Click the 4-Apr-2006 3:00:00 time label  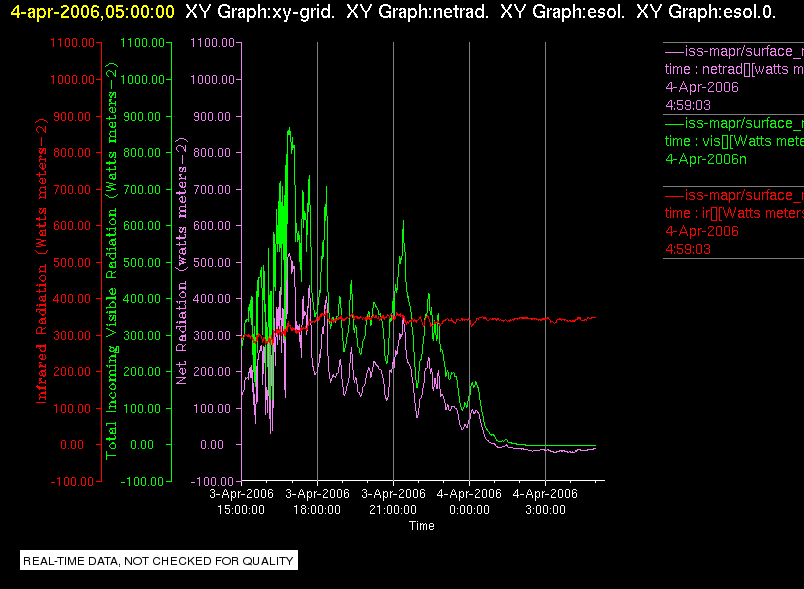pos(545,502)
